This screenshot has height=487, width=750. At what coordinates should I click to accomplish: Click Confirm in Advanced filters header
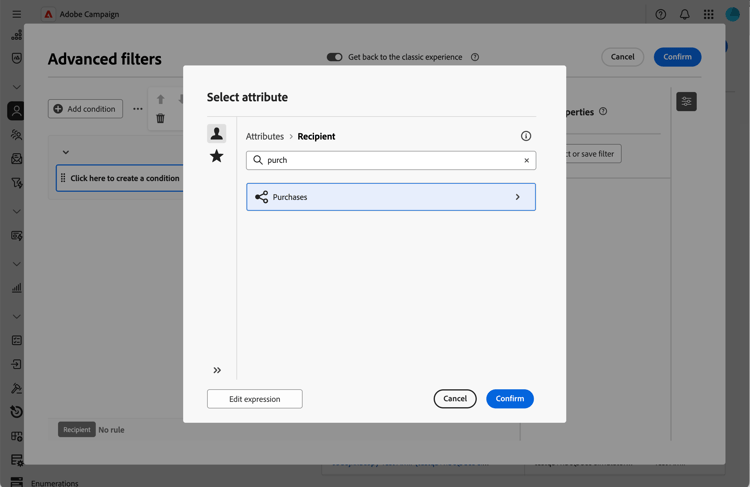coord(677,57)
